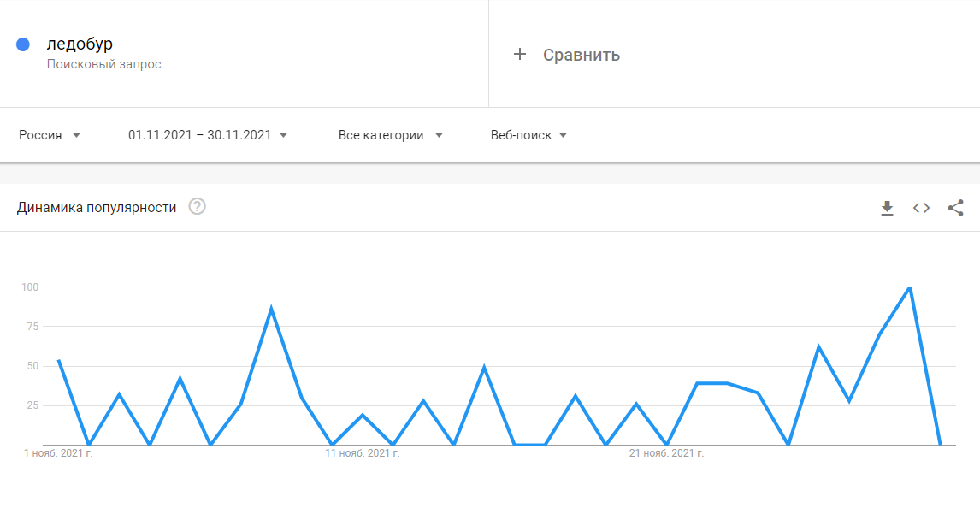Open the help icon beside Динамика популярности
Viewport: 980px width, 514px height.
(198, 207)
